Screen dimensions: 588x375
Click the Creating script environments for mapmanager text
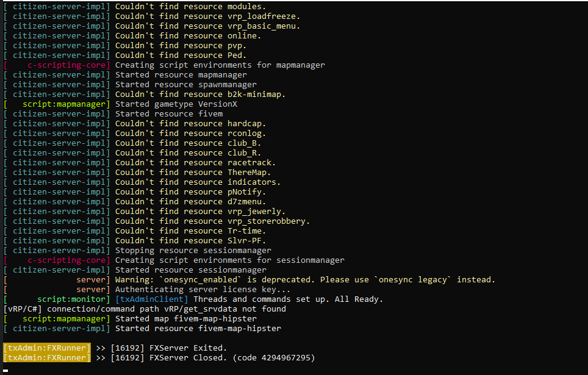coord(220,65)
